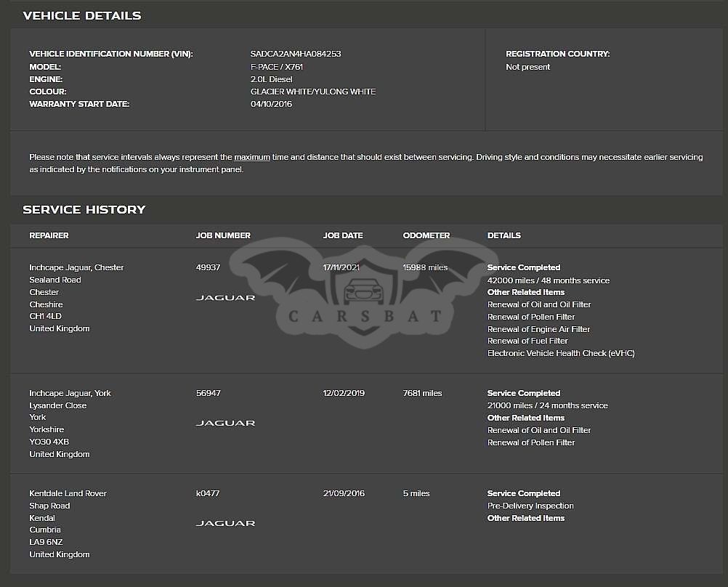728x587 pixels.
Task: Click 'Not present' registration country value
Action: 528,67
